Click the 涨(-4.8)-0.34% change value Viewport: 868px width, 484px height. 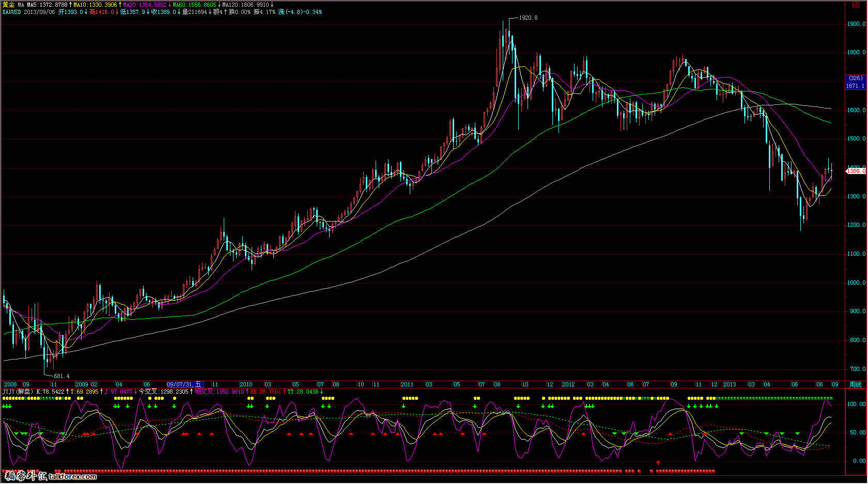pyautogui.click(x=300, y=12)
